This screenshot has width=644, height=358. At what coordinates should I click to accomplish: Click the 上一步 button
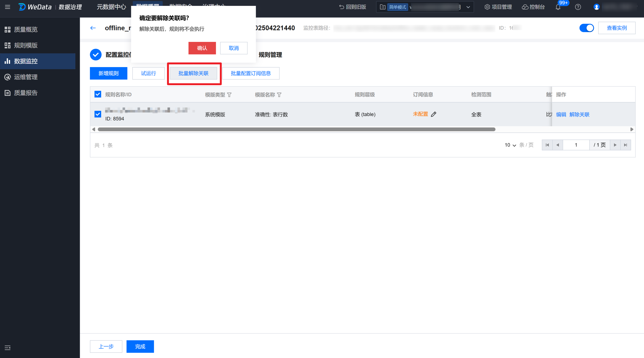pos(106,346)
